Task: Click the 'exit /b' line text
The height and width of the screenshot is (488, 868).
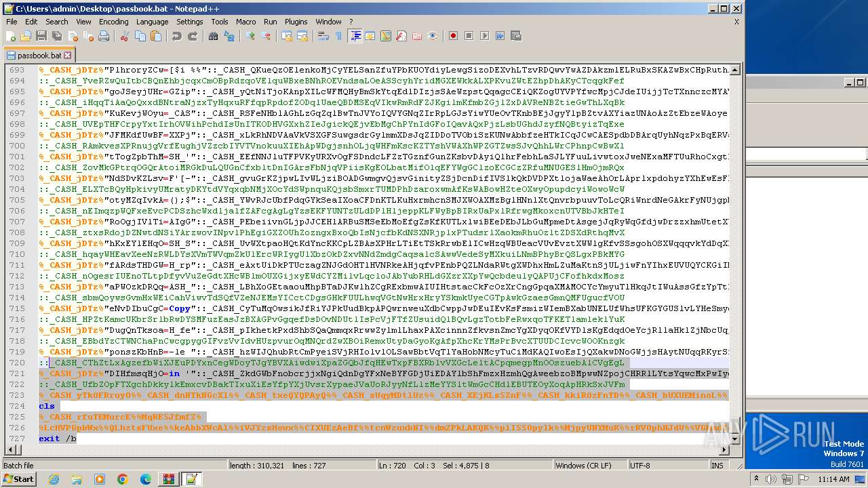Action: pyautogui.click(x=58, y=439)
